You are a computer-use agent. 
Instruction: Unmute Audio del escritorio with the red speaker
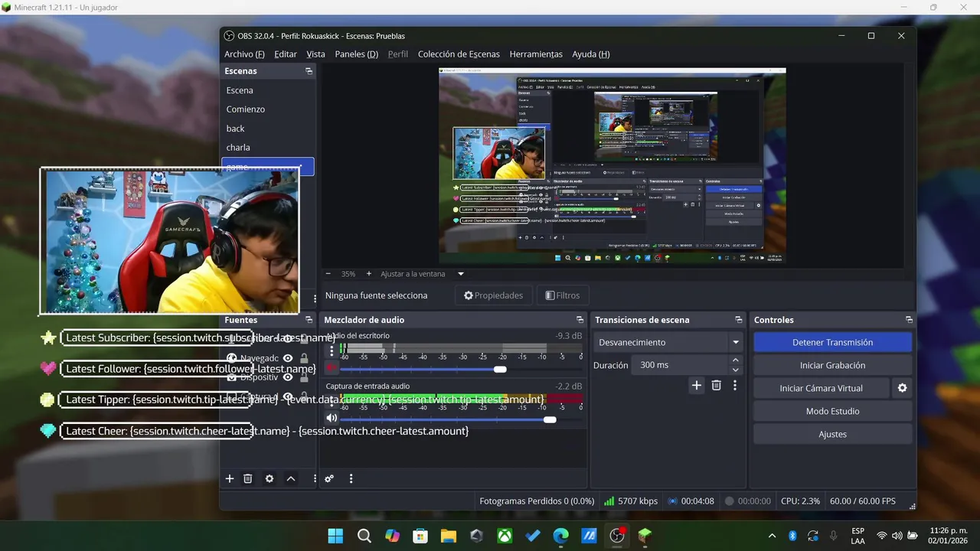pos(332,368)
